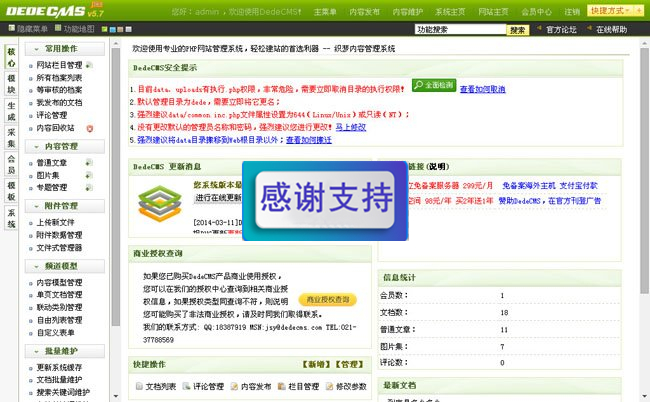Viewport: 650px width, 402px height.
Task: Click 注销 to log out
Action: tap(572, 12)
